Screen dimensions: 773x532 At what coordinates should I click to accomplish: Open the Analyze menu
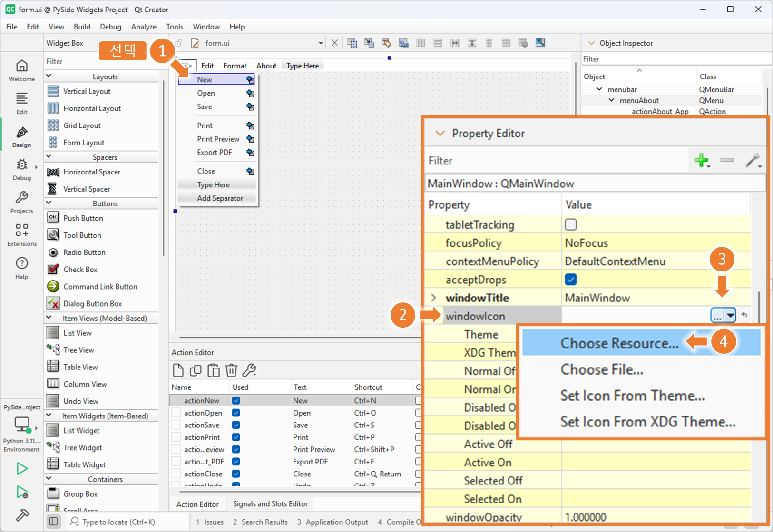144,27
